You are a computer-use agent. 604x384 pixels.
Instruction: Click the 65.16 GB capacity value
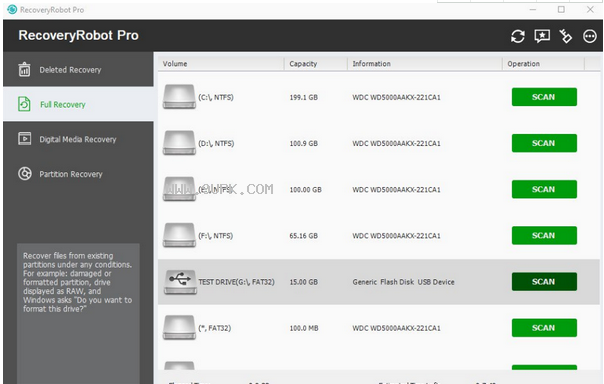pos(304,236)
